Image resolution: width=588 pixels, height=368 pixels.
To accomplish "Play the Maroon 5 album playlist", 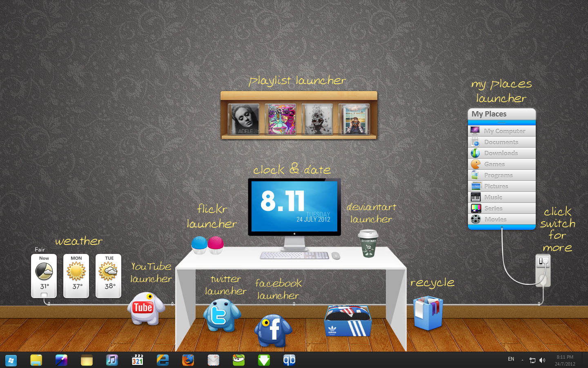I will [281, 119].
